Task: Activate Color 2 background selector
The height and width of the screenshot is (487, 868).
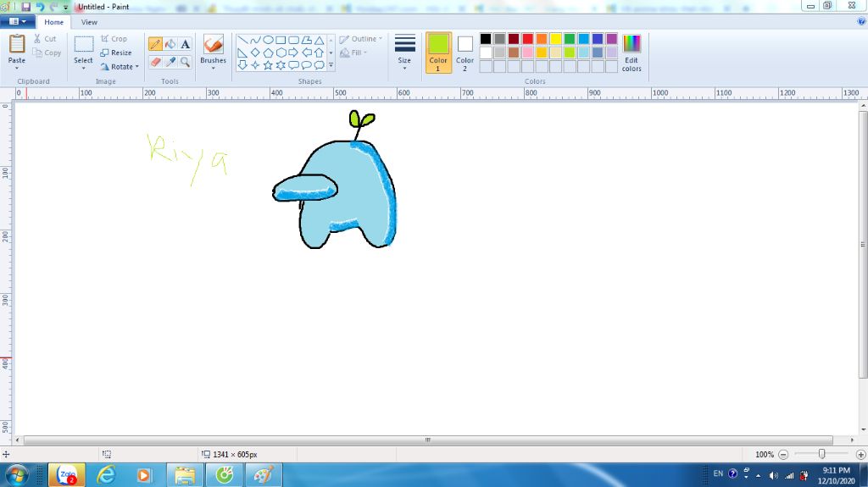Action: 465,53
